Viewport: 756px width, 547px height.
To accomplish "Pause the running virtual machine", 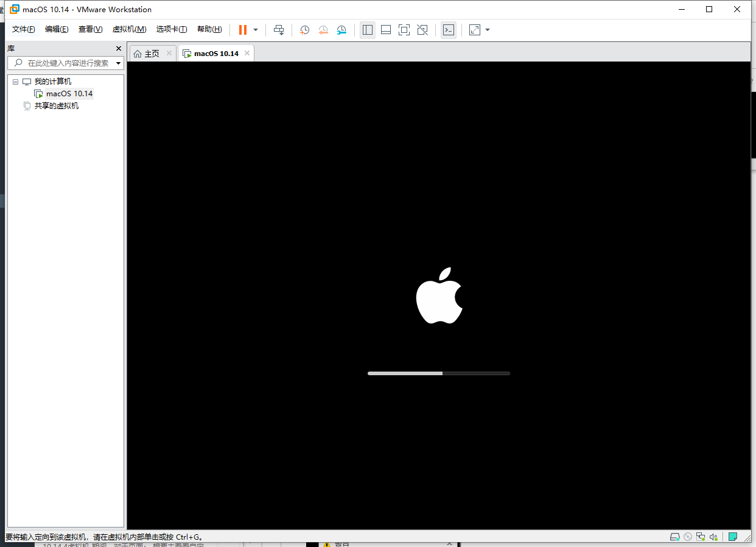I will pyautogui.click(x=243, y=30).
